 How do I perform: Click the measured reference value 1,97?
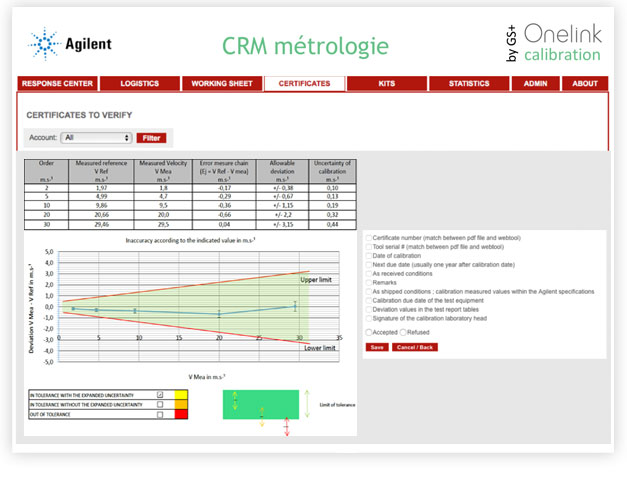[x=102, y=188]
